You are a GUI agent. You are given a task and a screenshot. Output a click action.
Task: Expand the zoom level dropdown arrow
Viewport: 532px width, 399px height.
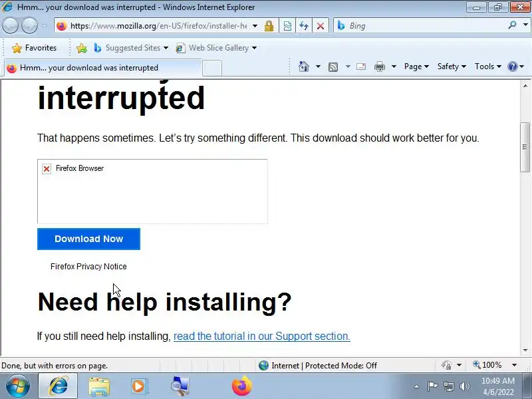coord(514,365)
